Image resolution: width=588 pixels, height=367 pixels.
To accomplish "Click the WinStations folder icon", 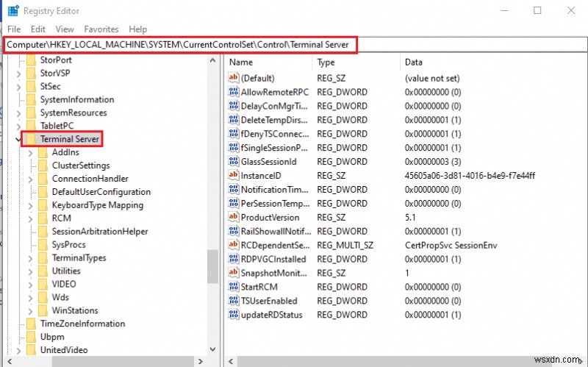I will tap(43, 310).
